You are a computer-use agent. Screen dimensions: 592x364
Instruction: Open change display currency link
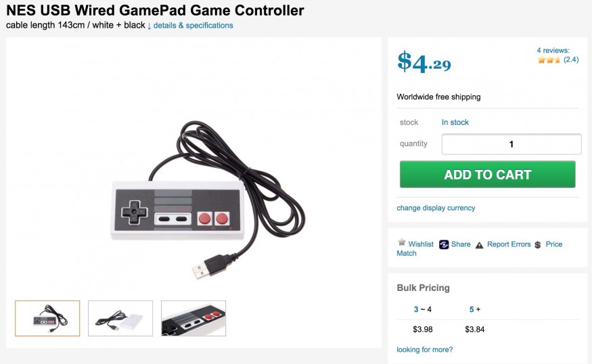(436, 208)
